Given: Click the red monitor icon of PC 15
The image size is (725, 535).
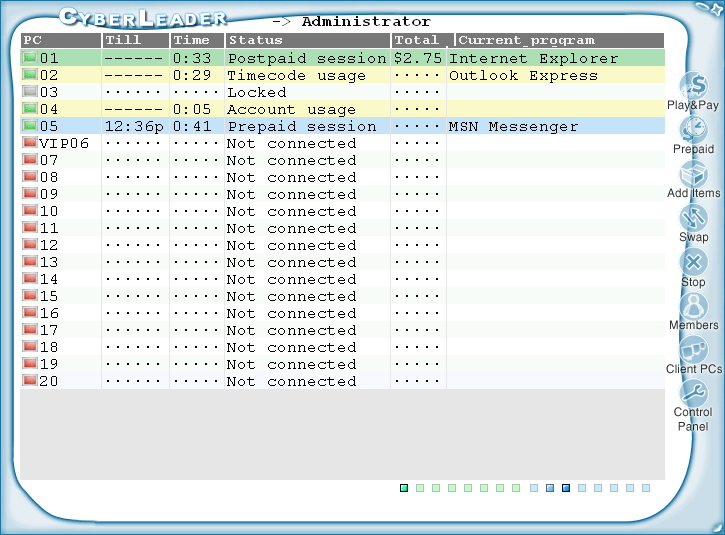Looking at the screenshot, I should point(30,295).
